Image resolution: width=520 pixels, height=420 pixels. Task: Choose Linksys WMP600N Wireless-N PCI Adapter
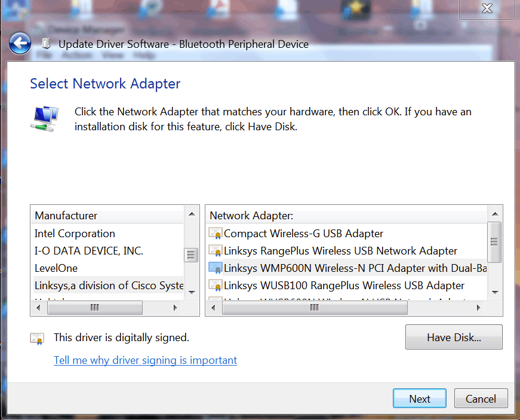pyautogui.click(x=347, y=268)
